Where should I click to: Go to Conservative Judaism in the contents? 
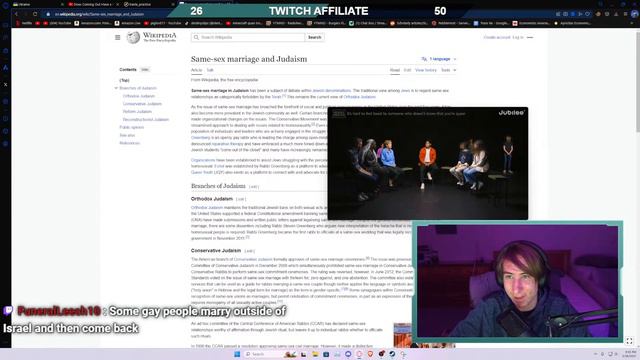pos(142,104)
